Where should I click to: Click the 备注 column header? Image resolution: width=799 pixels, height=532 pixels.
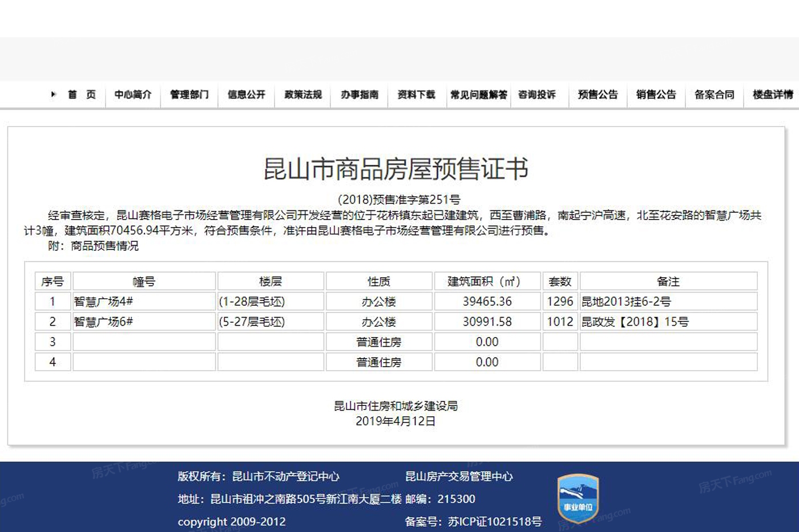pos(668,281)
